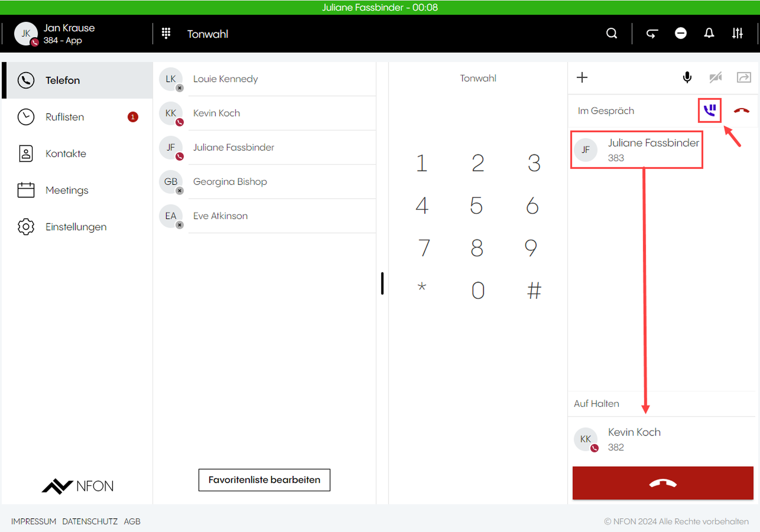Click Favoritenliste bearbeiten button

[264, 480]
